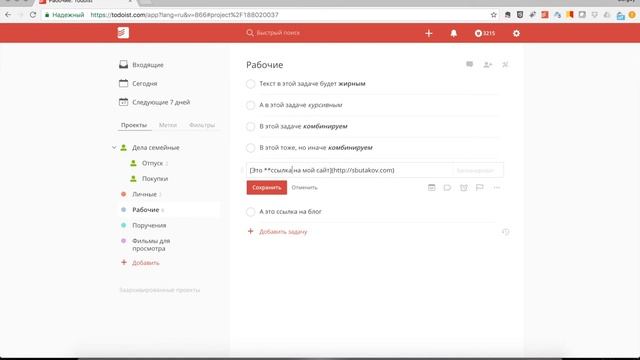This screenshot has width=640, height=360.
Task: Click the Следующие 7 дней calendar icon
Action: 123,102
